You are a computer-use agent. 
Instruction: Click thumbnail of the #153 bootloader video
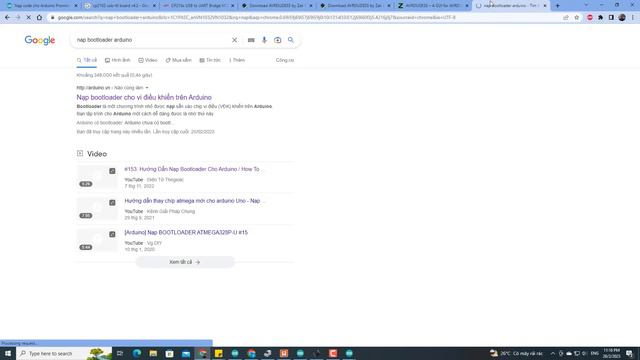[97, 177]
